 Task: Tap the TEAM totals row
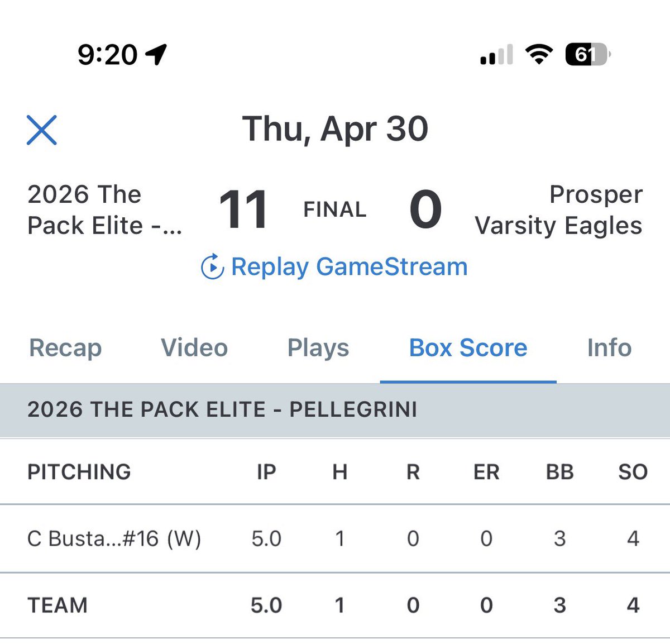[x=335, y=605]
